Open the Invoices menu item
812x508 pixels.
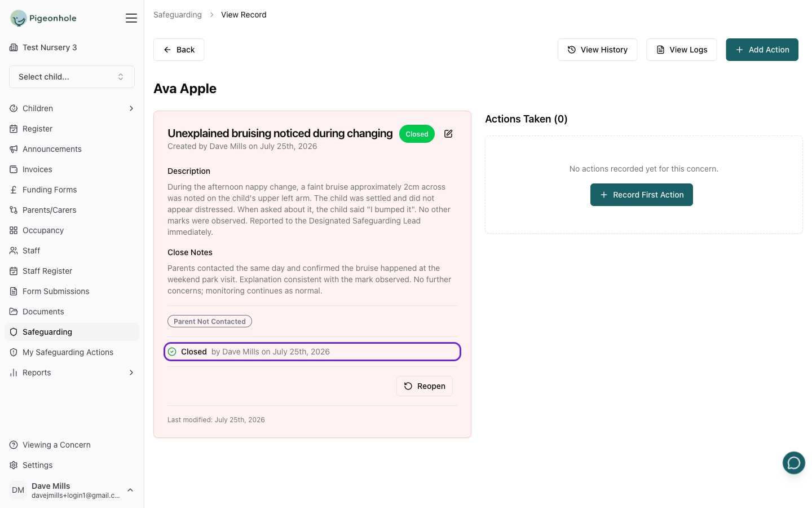click(72, 169)
